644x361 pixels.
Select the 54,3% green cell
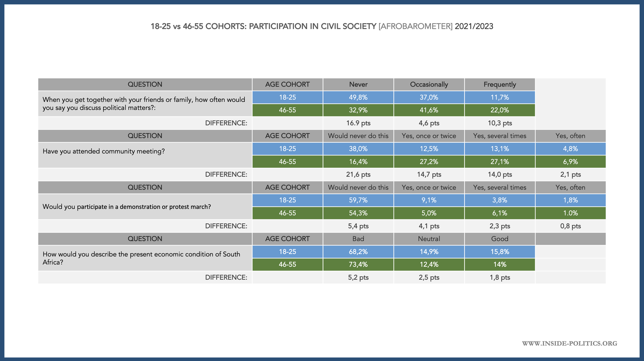tap(358, 213)
